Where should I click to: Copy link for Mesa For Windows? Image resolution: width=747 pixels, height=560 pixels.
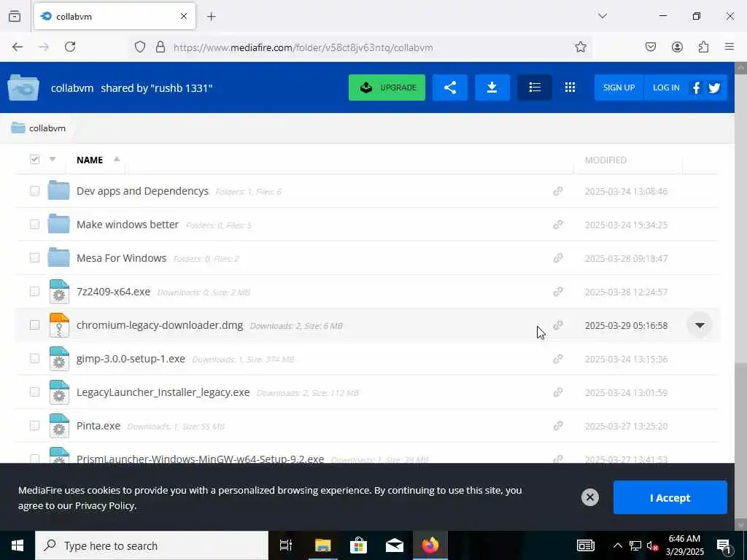coord(558,258)
